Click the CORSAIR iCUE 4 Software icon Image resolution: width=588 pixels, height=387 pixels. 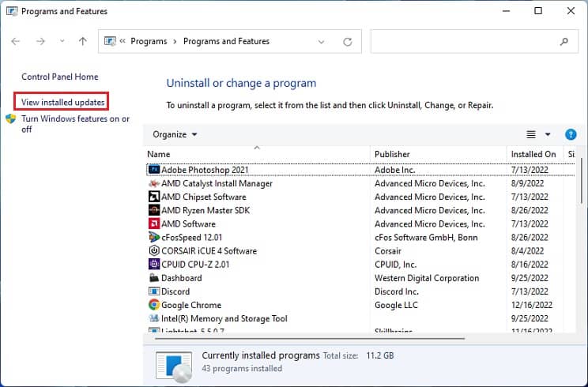click(154, 251)
